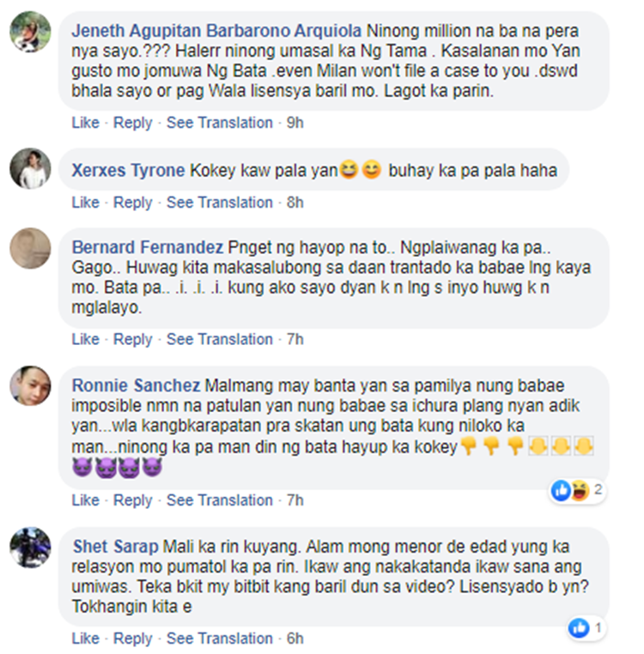Open Jeneth Agupitan Barbarono Arquiola's profile picture
This screenshot has width=644, height=654.
[30, 32]
